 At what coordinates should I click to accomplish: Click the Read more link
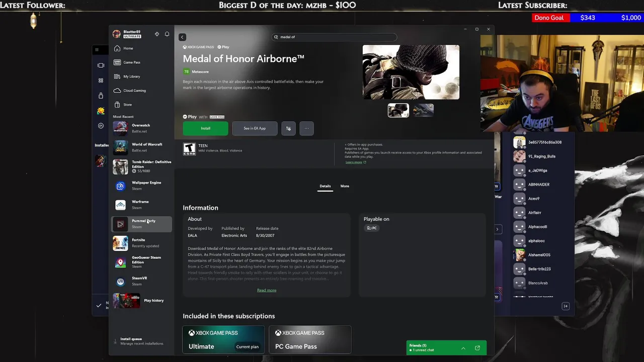(x=267, y=290)
